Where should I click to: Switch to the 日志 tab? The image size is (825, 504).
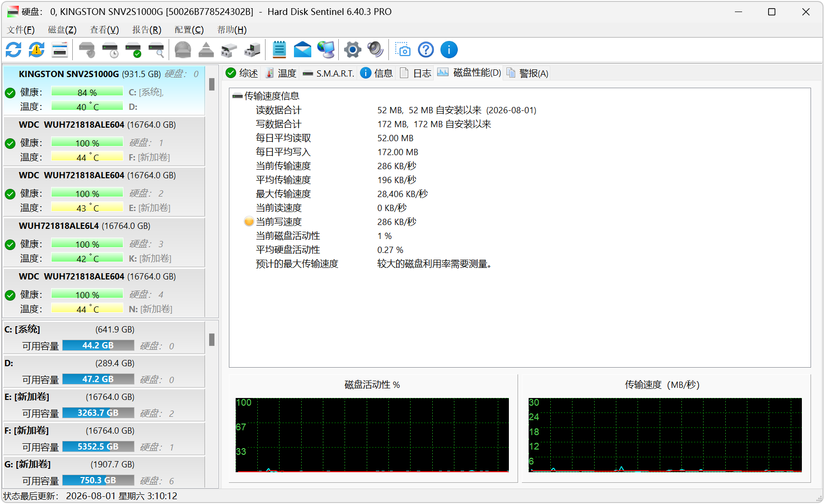[416, 73]
